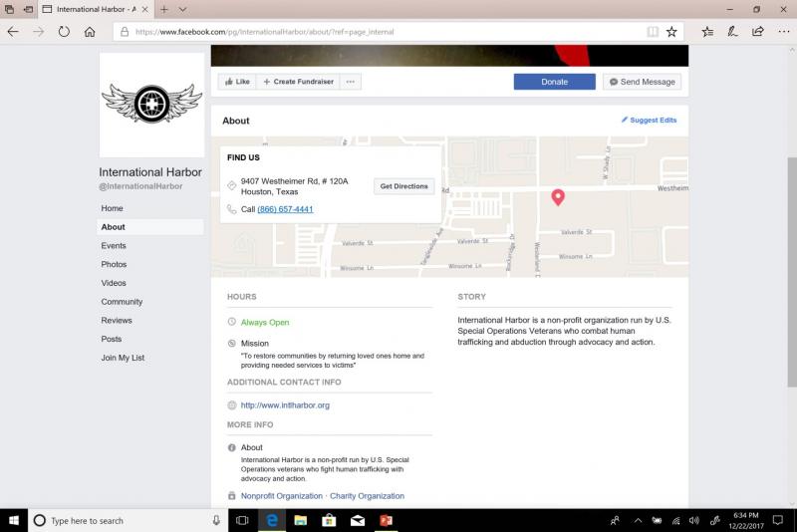This screenshot has width=797, height=532.
Task: Open Posts section
Action: [x=112, y=339]
